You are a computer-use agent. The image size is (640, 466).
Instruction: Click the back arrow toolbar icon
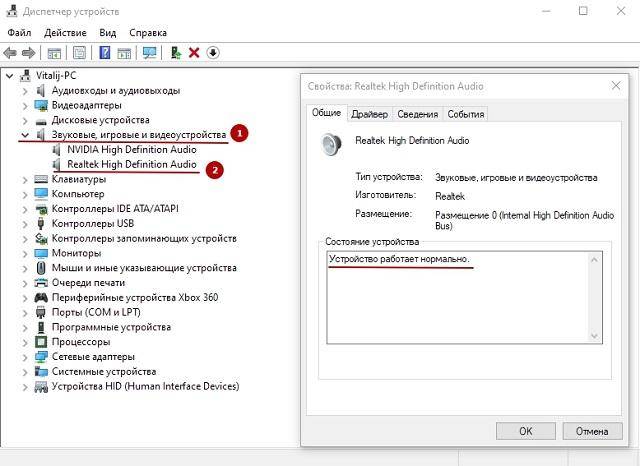(10, 52)
